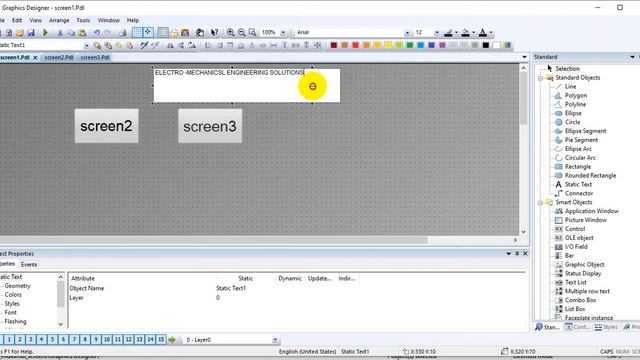The width and height of the screenshot is (640, 360).
Task: Click the line color pencil icon
Action: [x=448, y=33]
